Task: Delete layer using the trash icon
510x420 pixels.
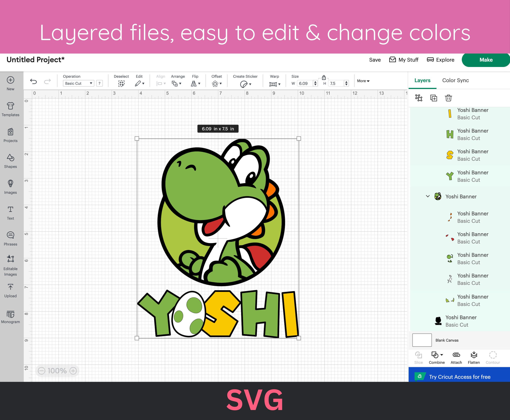Action: (448, 98)
